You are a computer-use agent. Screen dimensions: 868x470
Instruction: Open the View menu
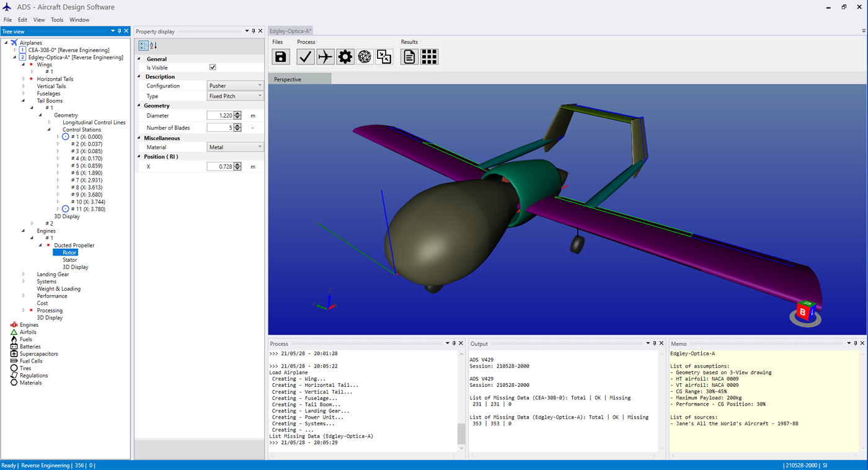[x=39, y=20]
